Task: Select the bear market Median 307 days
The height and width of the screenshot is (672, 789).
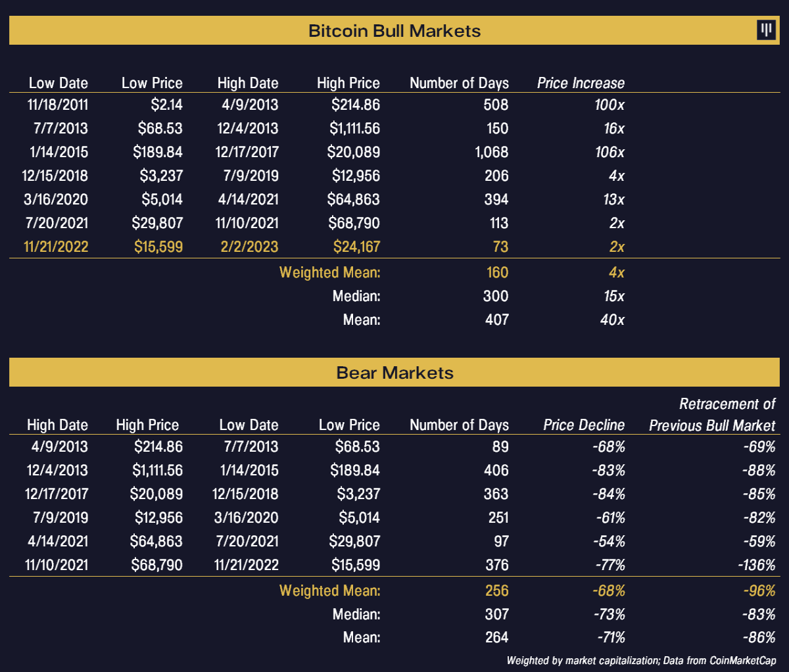Action: (x=496, y=614)
